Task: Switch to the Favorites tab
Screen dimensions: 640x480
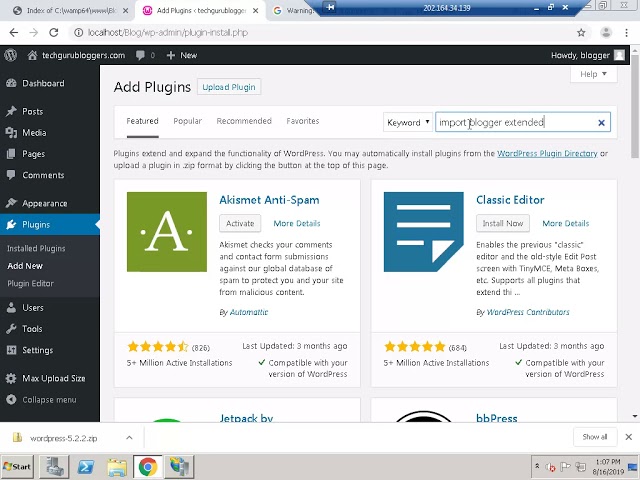Action: (303, 121)
